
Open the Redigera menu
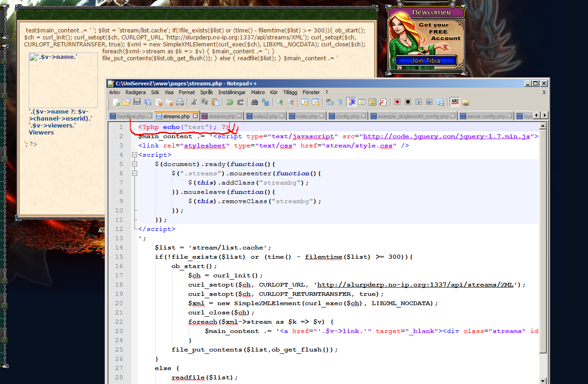pos(135,92)
